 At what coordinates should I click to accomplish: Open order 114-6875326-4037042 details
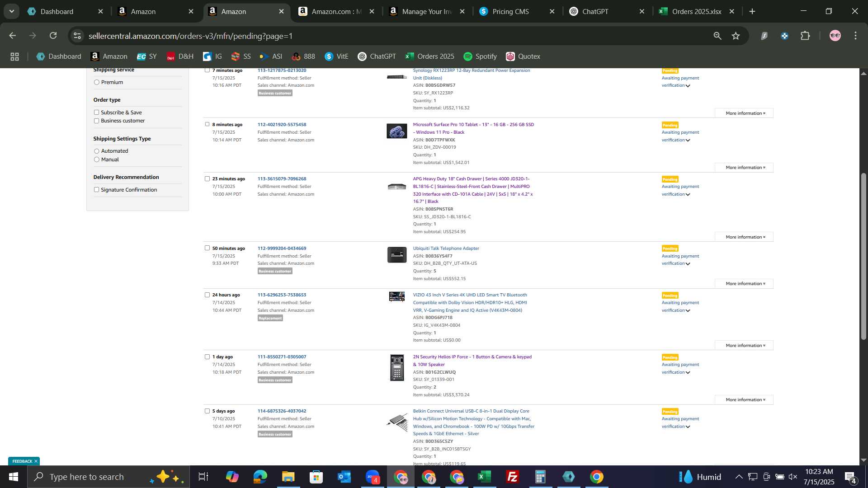tap(282, 411)
